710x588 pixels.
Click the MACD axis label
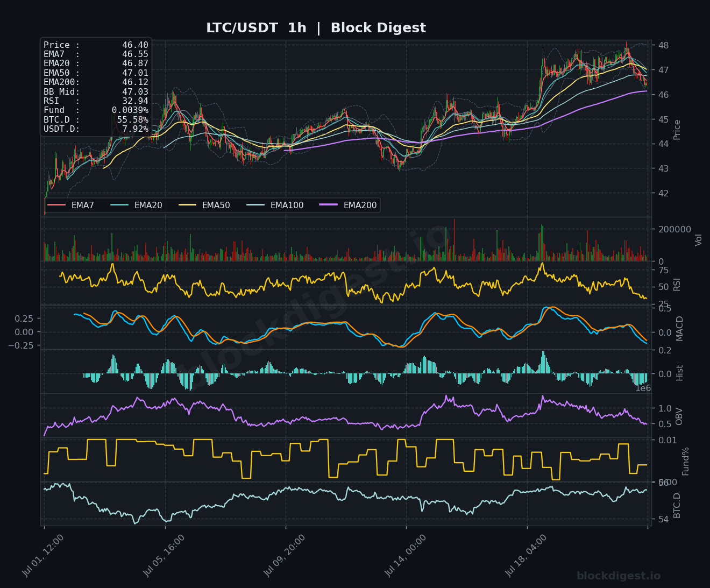coord(680,328)
